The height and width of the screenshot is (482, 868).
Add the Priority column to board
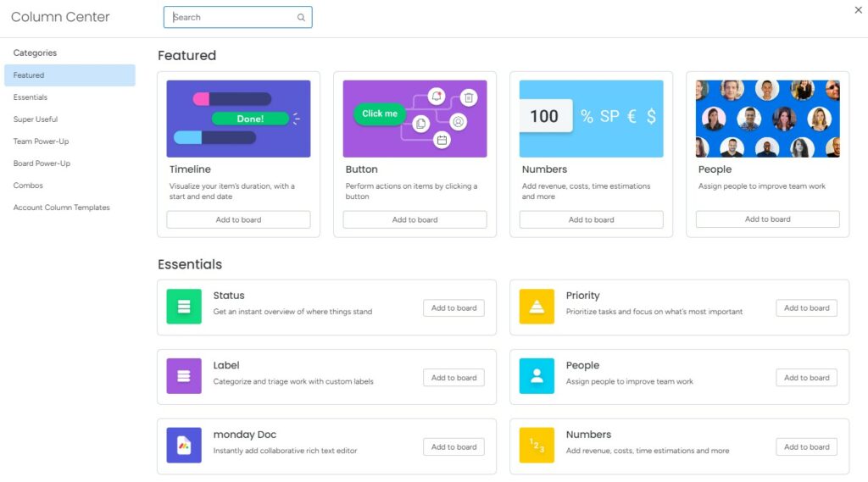(x=806, y=308)
